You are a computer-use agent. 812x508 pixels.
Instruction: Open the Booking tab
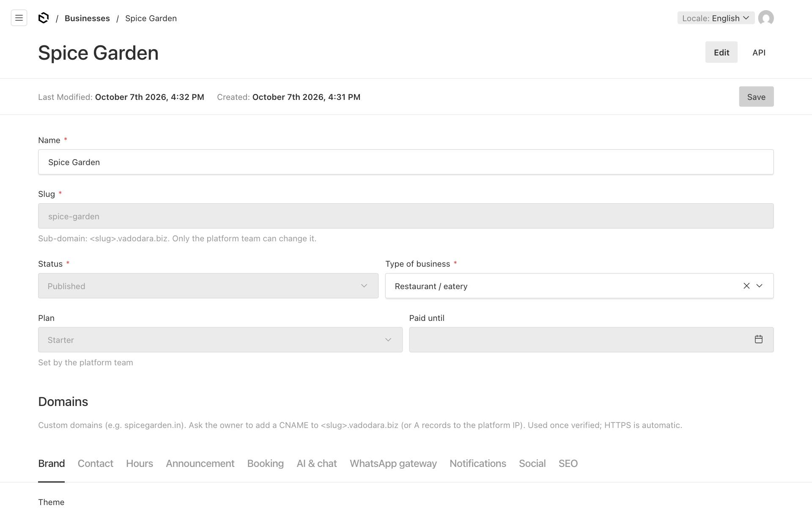[266, 464]
